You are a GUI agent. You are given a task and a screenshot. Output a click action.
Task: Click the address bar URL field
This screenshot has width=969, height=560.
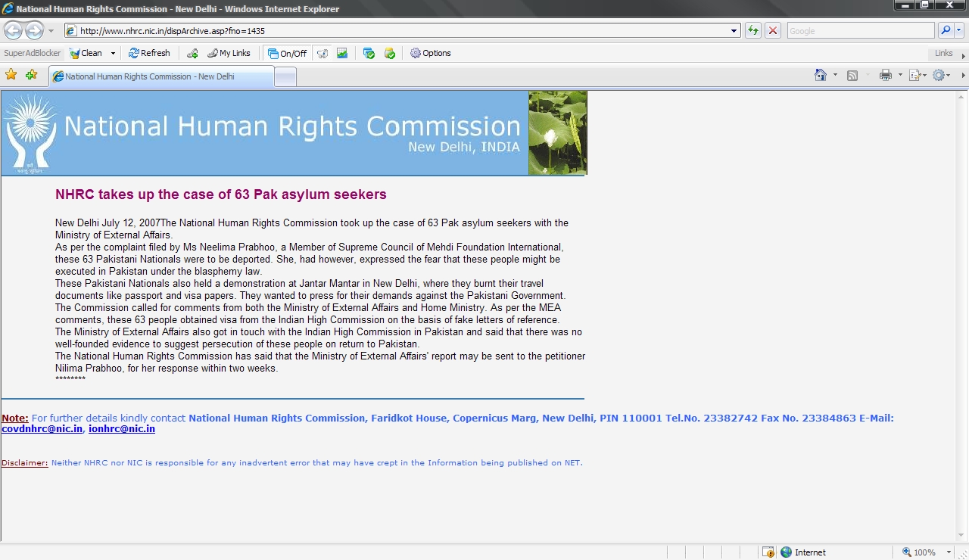point(402,31)
